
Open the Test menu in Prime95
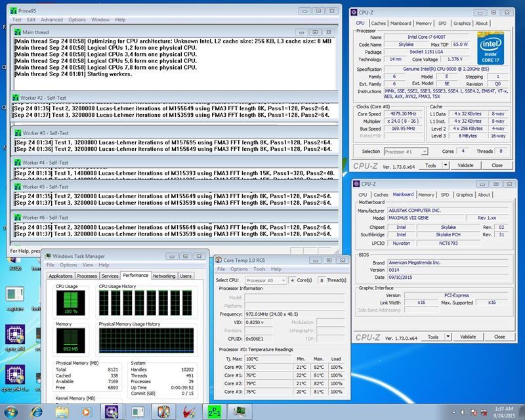tap(17, 20)
